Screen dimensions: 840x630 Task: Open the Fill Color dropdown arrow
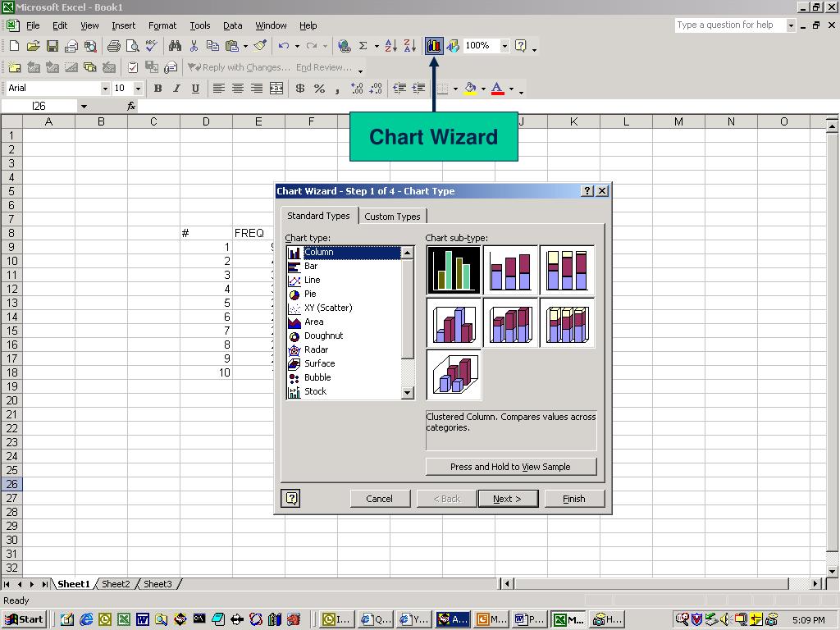pos(483,89)
